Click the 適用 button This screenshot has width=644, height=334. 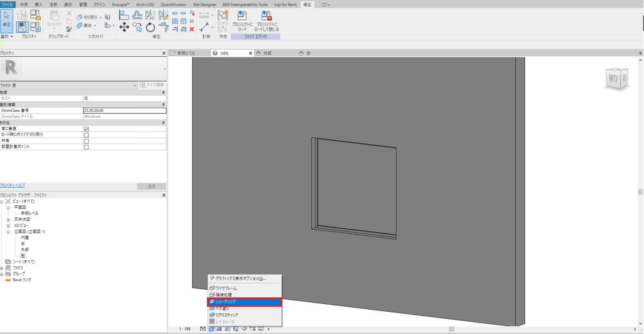(x=151, y=186)
